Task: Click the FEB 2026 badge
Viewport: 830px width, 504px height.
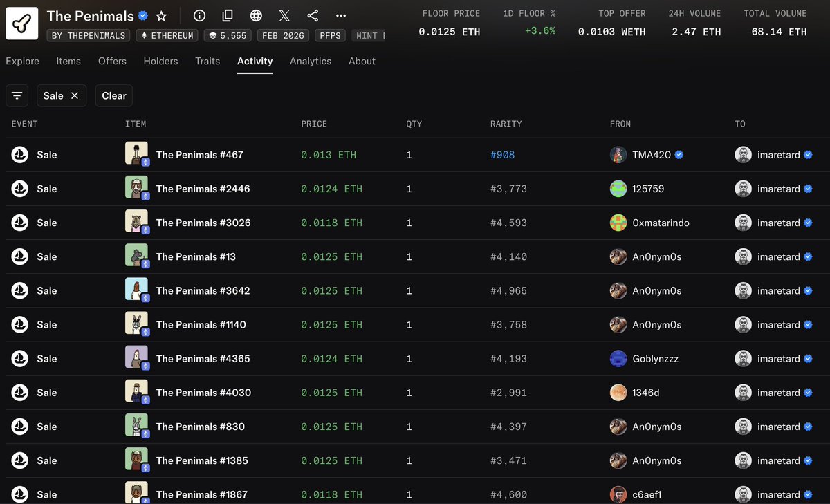Action: tap(284, 35)
